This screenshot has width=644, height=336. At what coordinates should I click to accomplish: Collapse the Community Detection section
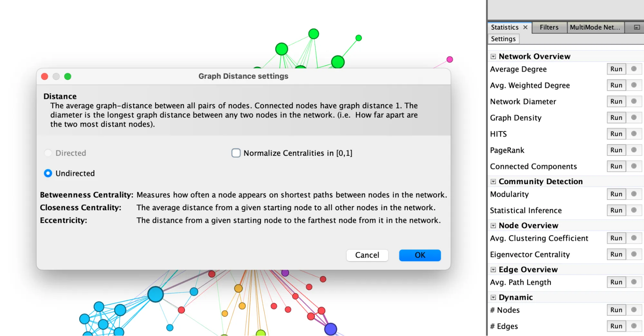pos(493,182)
